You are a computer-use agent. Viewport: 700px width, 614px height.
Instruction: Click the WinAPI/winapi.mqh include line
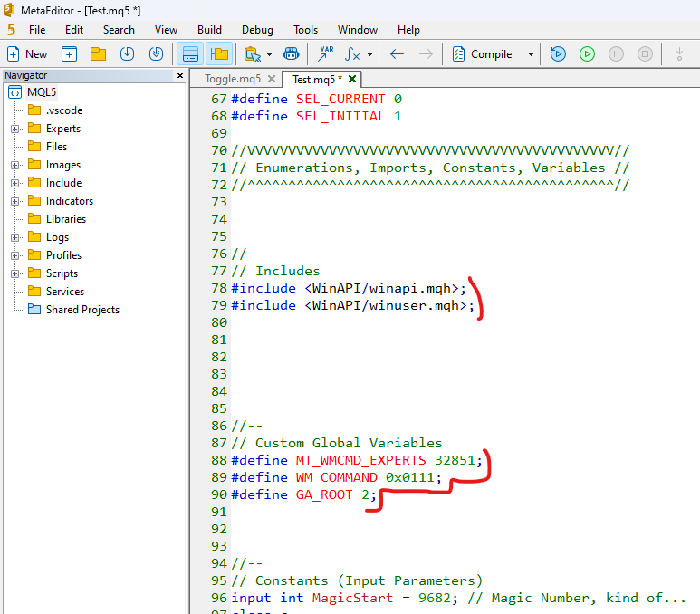349,288
